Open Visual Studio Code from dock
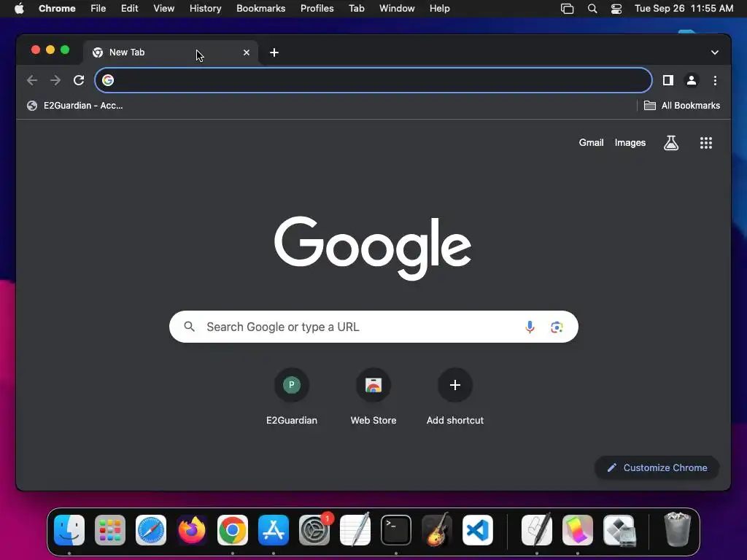747x560 pixels. [x=477, y=530]
